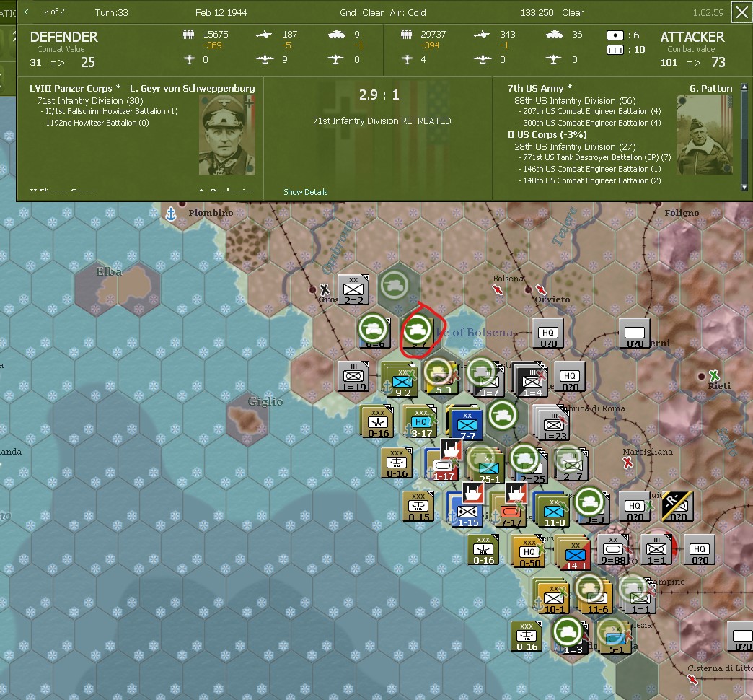Select 28th US Infantry Division (27) entry
753x700 pixels.
pos(575,146)
